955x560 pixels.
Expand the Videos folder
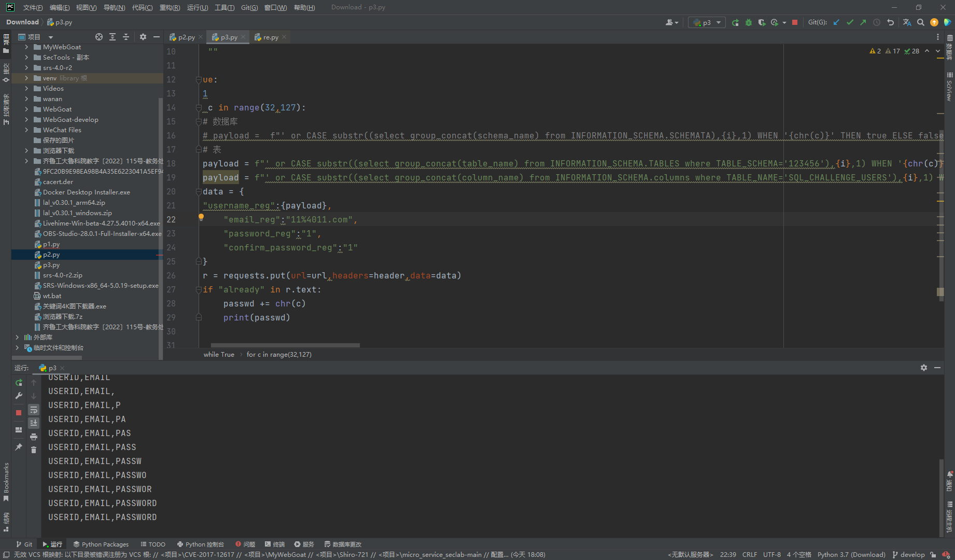point(26,89)
